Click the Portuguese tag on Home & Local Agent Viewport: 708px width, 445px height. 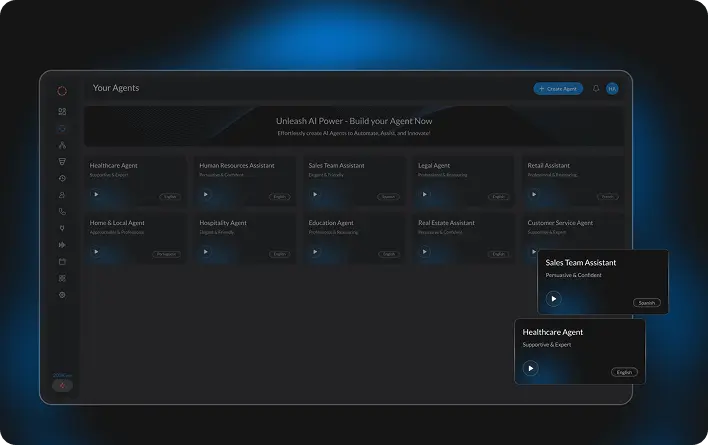[x=166, y=254]
